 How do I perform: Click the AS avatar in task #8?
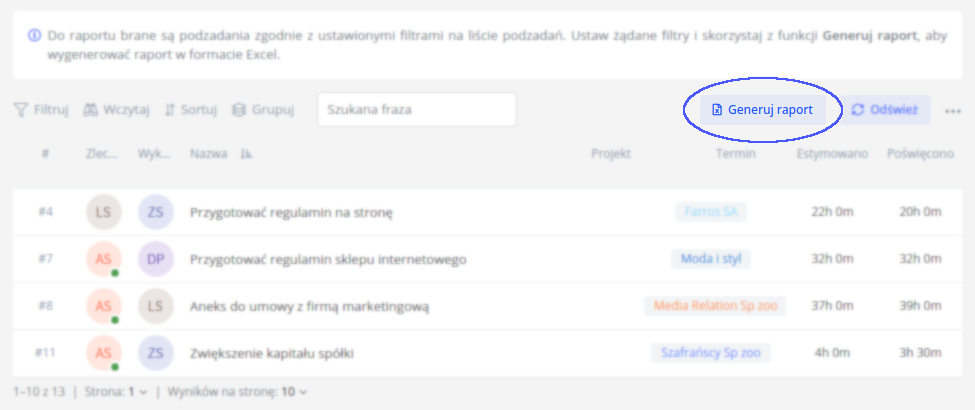coord(103,306)
